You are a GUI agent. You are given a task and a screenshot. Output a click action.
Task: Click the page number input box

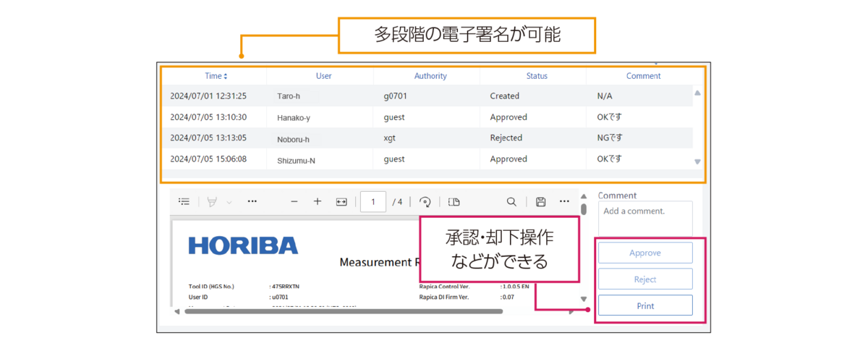373,202
